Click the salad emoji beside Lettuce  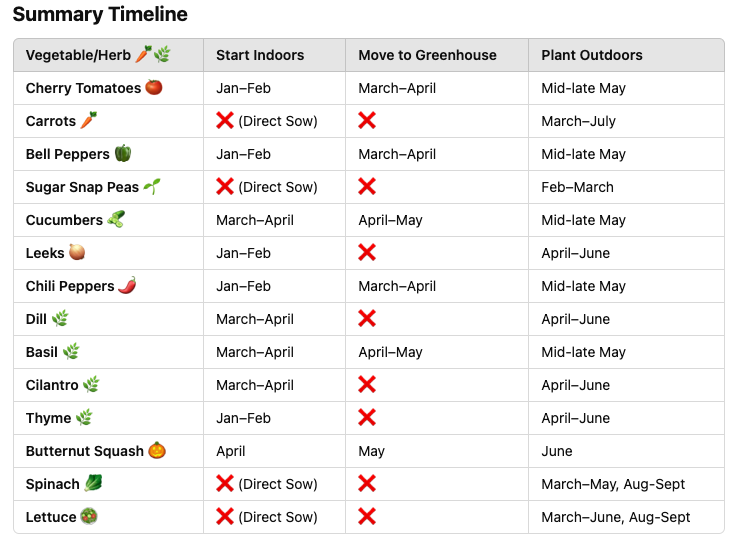pyautogui.click(x=89, y=516)
